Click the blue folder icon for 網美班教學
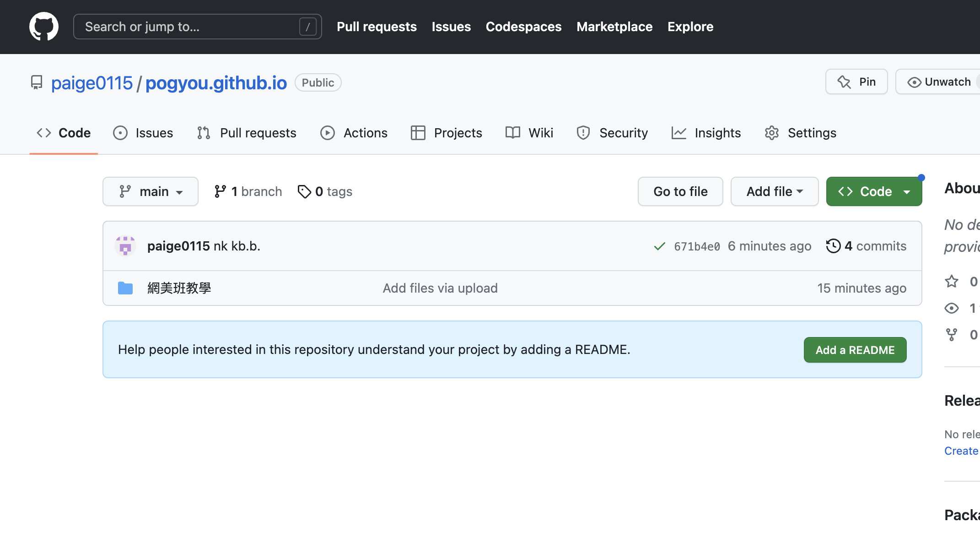The height and width of the screenshot is (533, 980). click(125, 288)
